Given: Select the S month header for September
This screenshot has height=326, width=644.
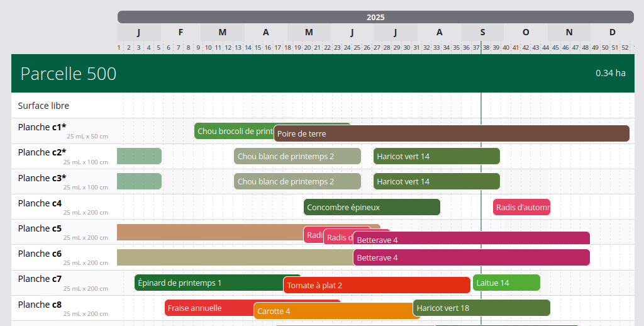Looking at the screenshot, I should 482,32.
